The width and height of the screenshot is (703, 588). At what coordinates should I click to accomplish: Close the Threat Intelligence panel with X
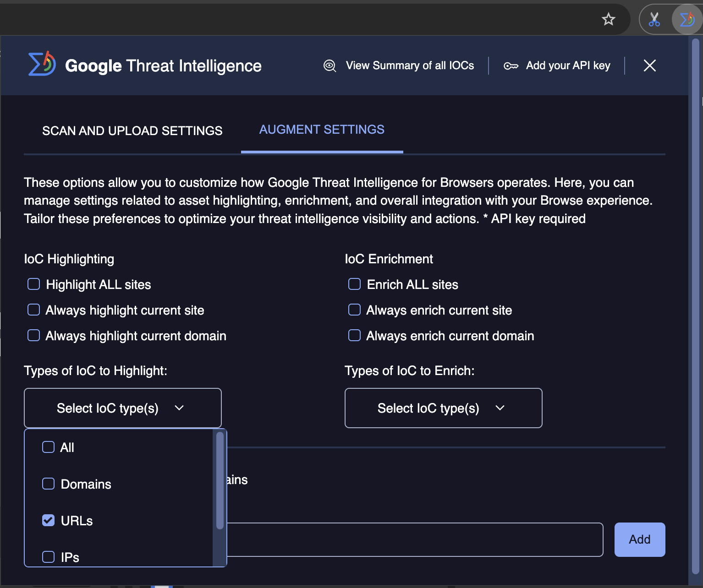coord(649,65)
